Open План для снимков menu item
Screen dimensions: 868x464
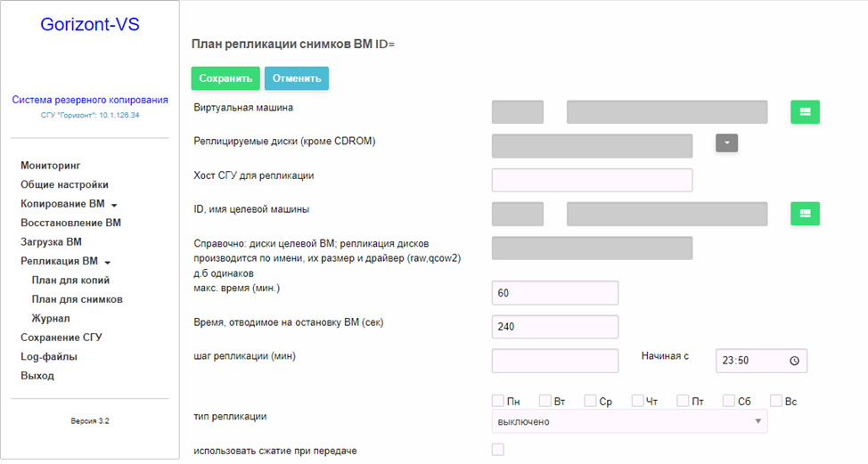click(x=77, y=299)
